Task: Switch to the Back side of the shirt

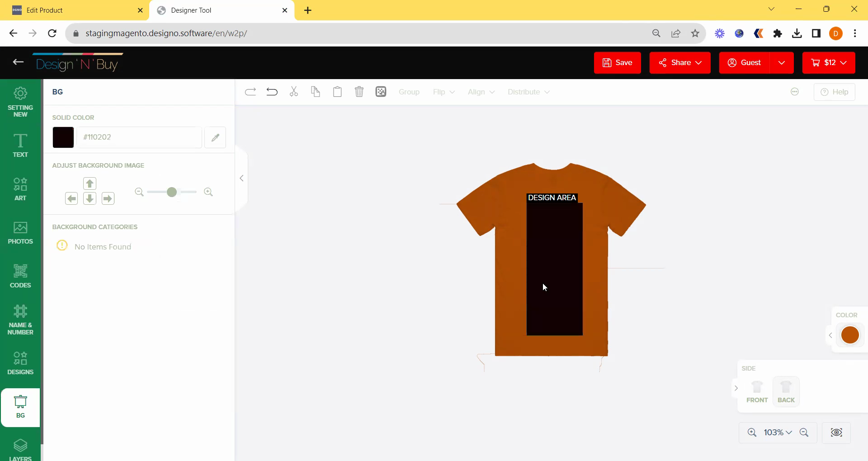Action: point(786,391)
